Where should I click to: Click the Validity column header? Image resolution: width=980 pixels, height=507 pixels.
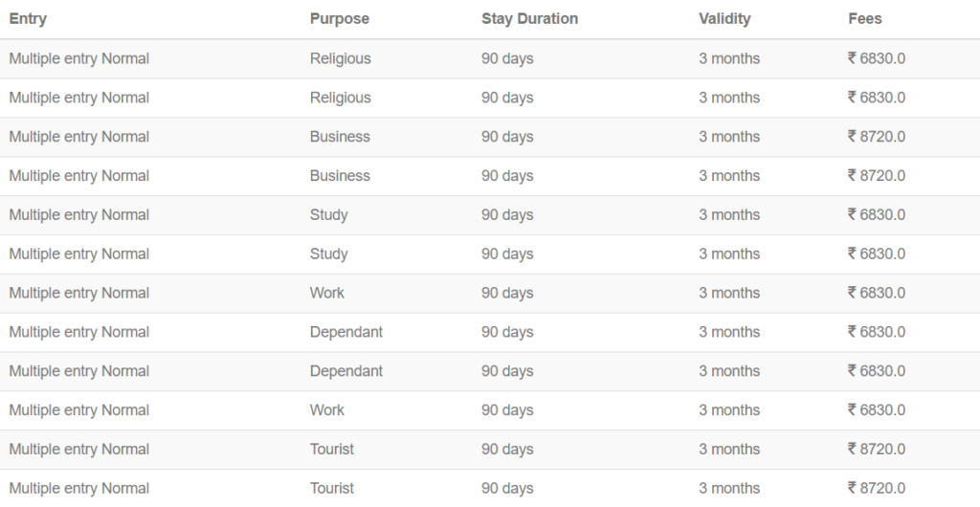tap(724, 19)
